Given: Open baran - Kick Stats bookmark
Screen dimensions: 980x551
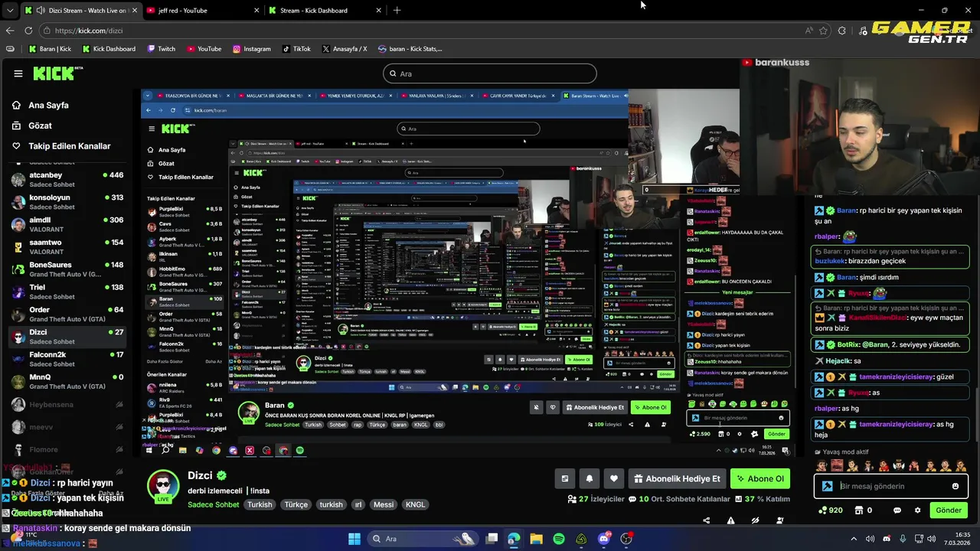Looking at the screenshot, I should point(410,49).
